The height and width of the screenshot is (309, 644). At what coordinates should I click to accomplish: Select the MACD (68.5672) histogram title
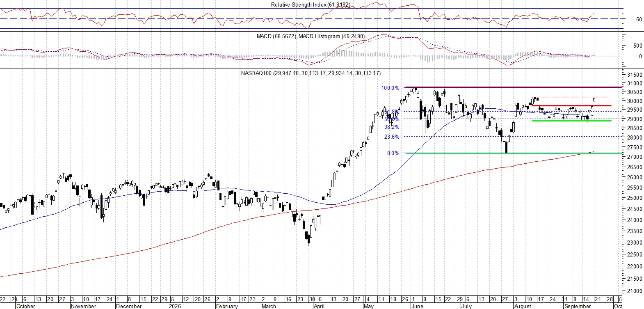pos(311,37)
